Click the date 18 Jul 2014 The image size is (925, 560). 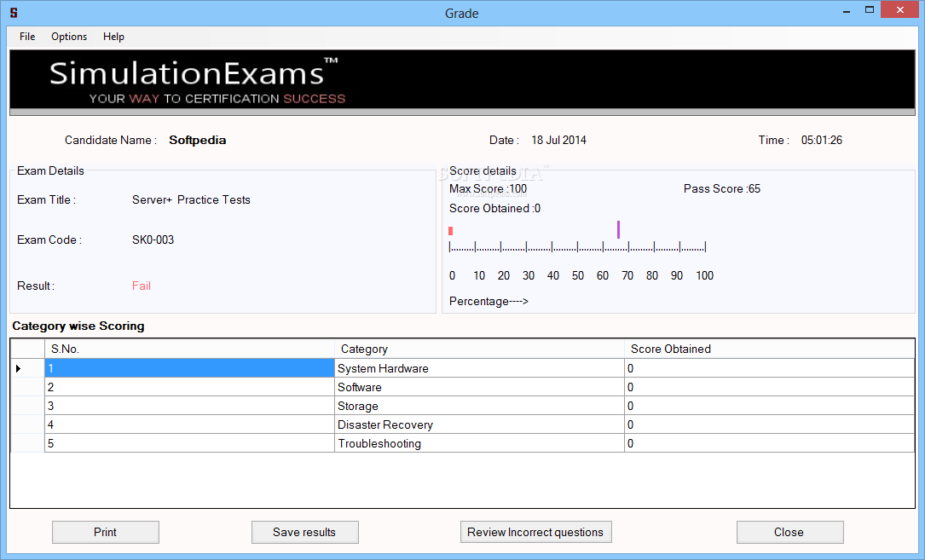coord(558,140)
